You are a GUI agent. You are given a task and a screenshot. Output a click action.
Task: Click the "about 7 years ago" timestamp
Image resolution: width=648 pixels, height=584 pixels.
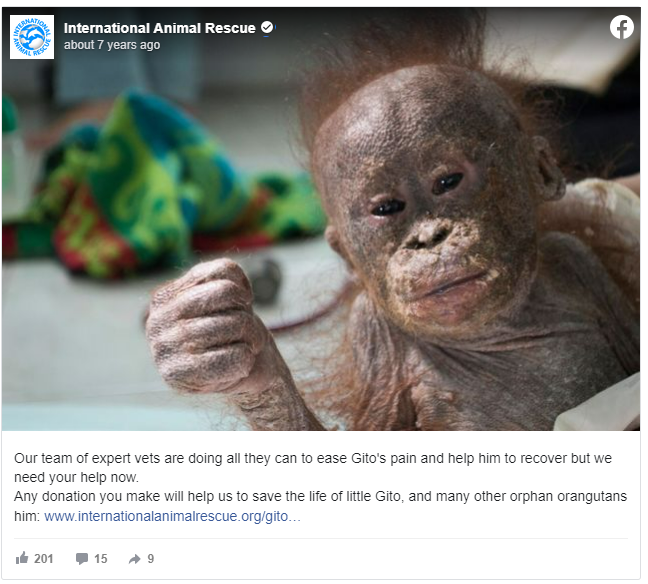pos(112,45)
